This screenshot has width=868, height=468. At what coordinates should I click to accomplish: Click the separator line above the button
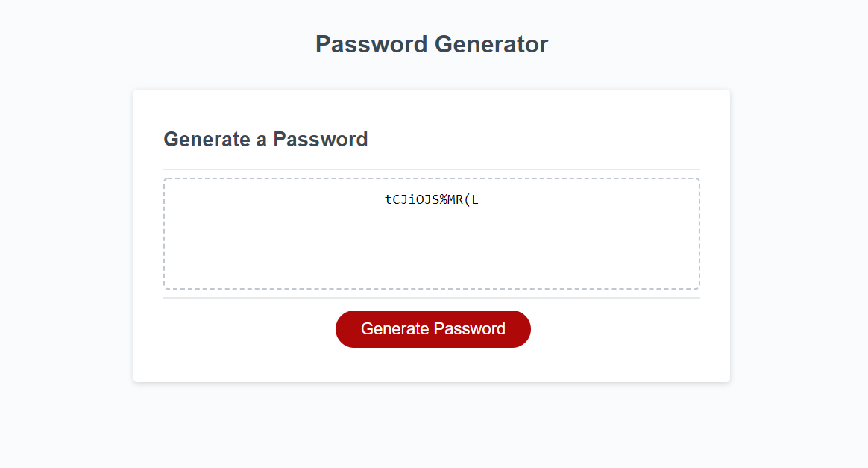click(431, 297)
